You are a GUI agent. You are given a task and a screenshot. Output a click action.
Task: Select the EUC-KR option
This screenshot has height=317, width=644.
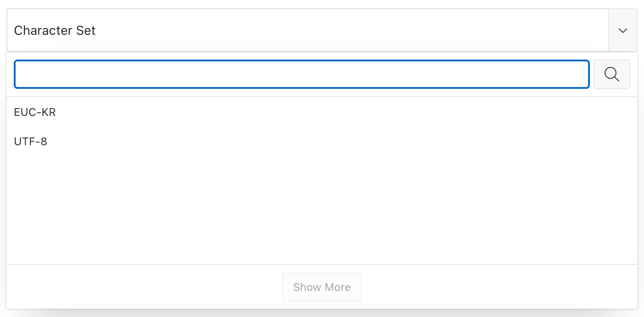(x=322, y=112)
